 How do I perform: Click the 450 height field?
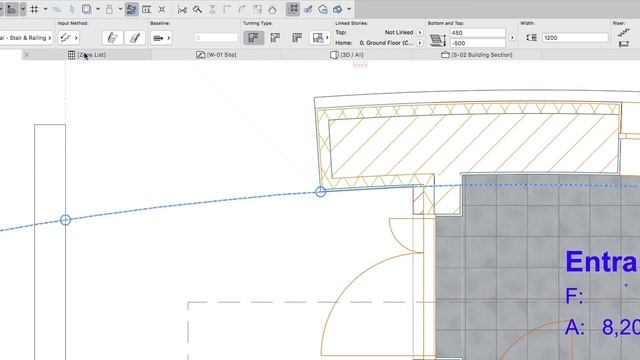[478, 33]
